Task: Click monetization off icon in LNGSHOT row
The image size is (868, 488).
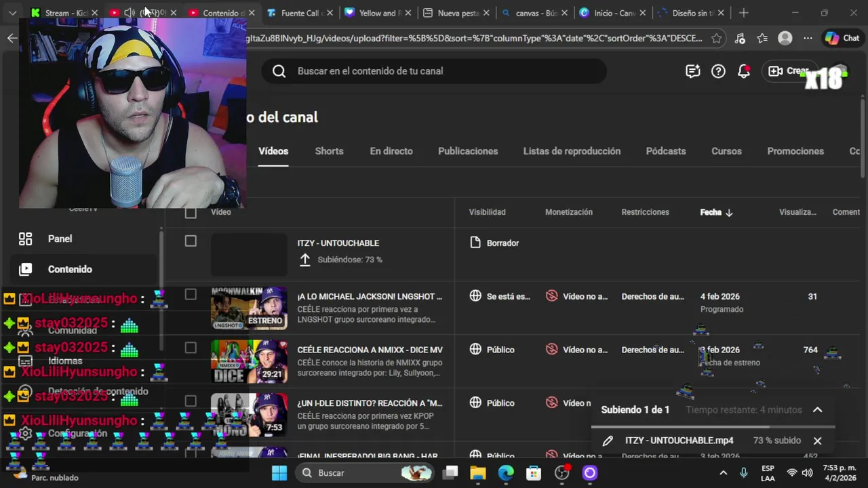Action: coord(552,296)
